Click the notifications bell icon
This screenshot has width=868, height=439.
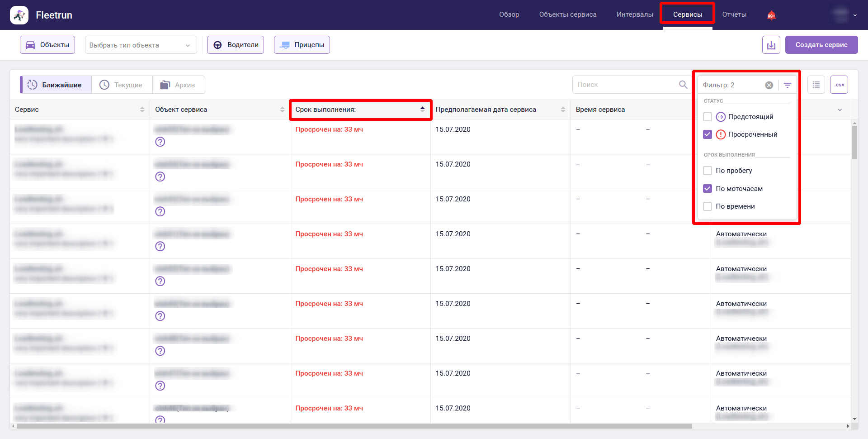771,15
